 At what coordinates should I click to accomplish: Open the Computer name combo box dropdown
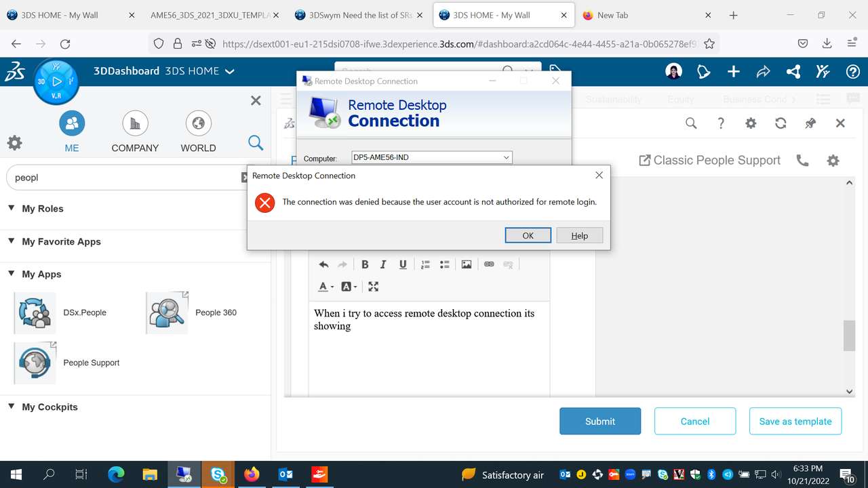506,157
